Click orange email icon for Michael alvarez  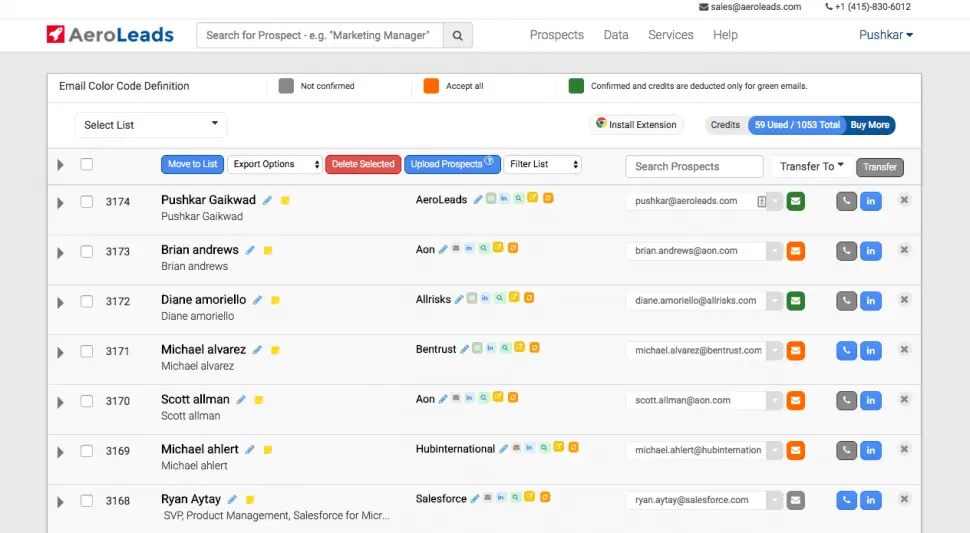pyautogui.click(x=796, y=351)
